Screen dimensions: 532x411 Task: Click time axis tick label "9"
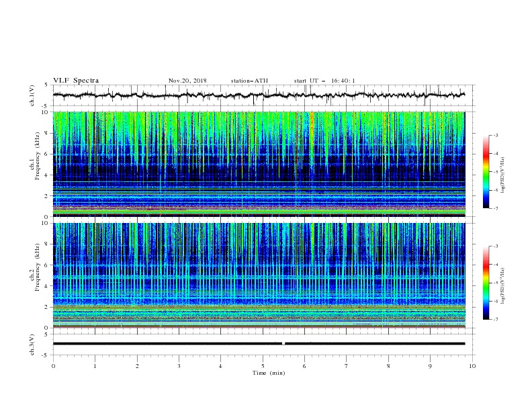click(x=430, y=366)
